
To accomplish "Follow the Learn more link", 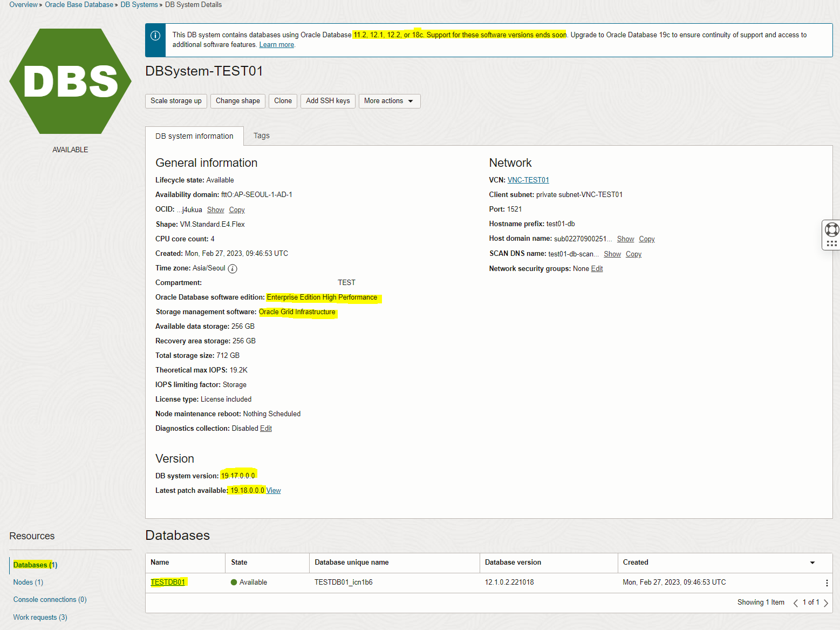I will (277, 45).
